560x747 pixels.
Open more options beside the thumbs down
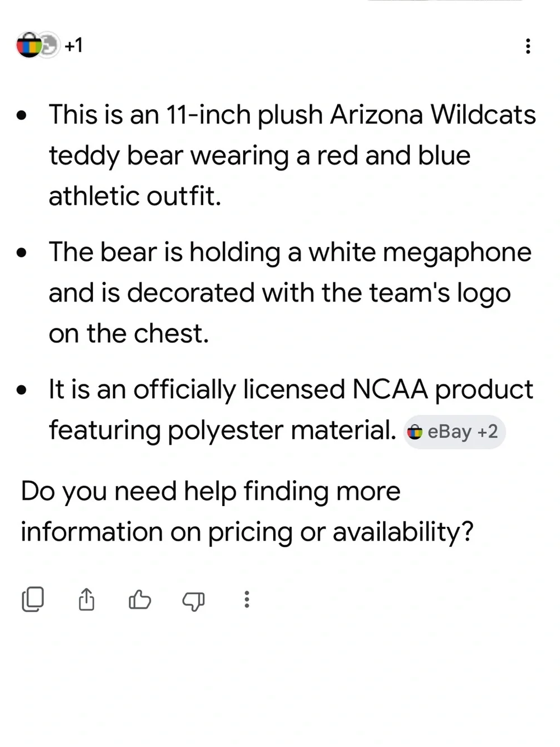tap(246, 600)
